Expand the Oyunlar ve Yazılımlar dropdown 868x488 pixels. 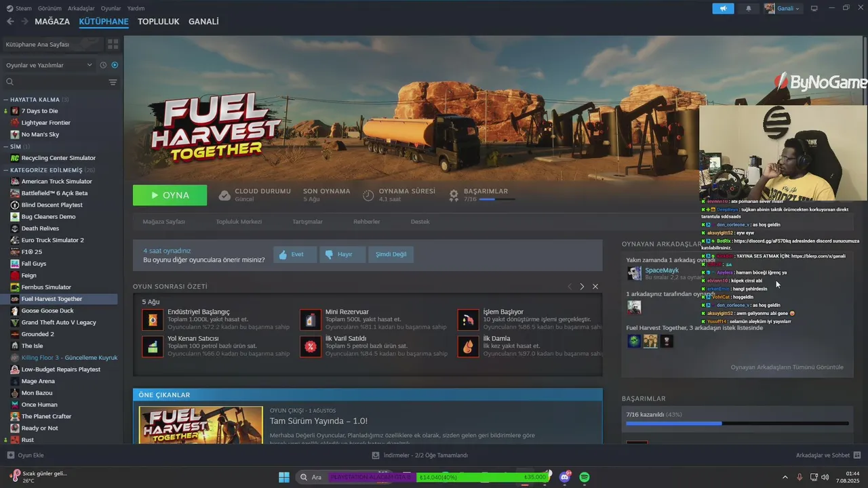48,65
